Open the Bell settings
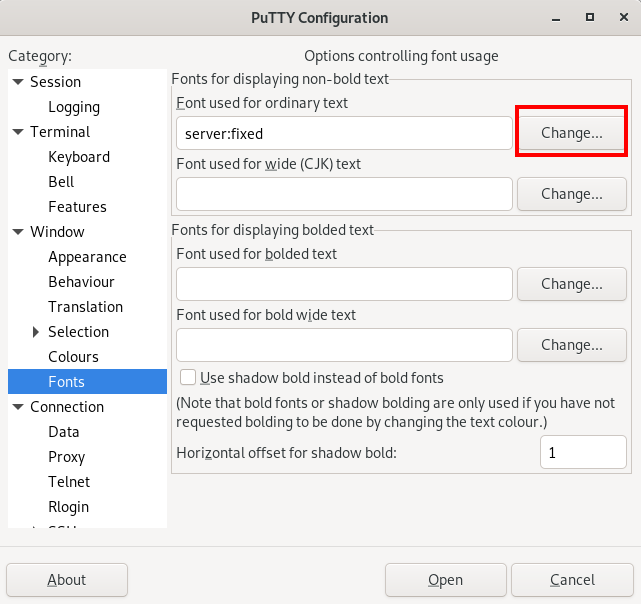The width and height of the screenshot is (641, 604). (x=61, y=182)
